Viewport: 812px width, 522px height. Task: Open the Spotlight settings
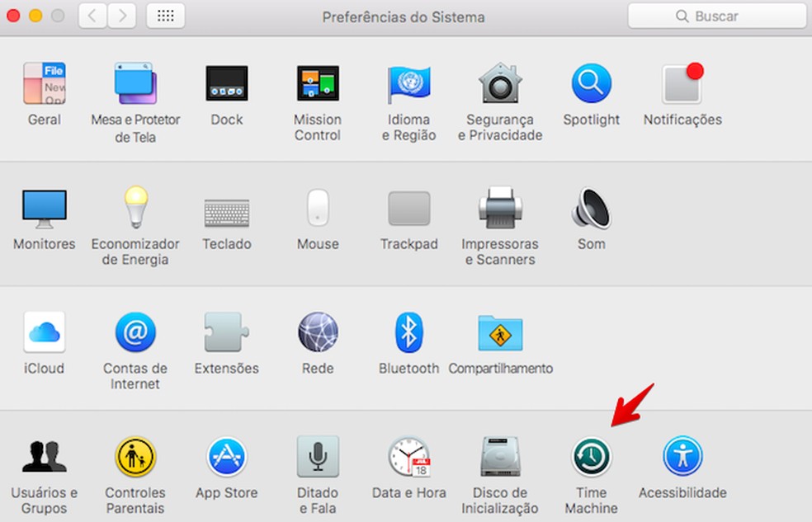(x=591, y=83)
